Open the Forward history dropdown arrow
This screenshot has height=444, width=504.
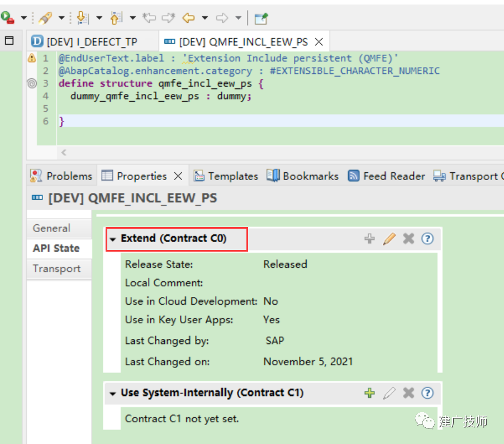(x=238, y=18)
